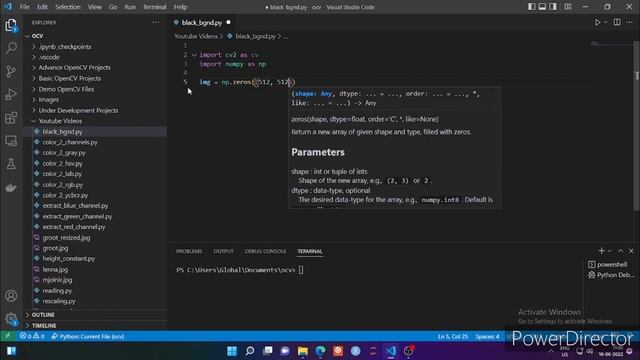The height and width of the screenshot is (360, 640).
Task: Open the Testing flask view
Action: tap(11, 164)
